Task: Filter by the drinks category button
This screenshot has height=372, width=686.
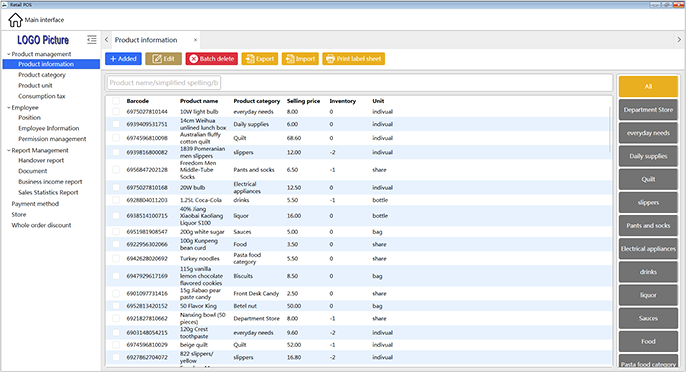Action: tap(648, 272)
